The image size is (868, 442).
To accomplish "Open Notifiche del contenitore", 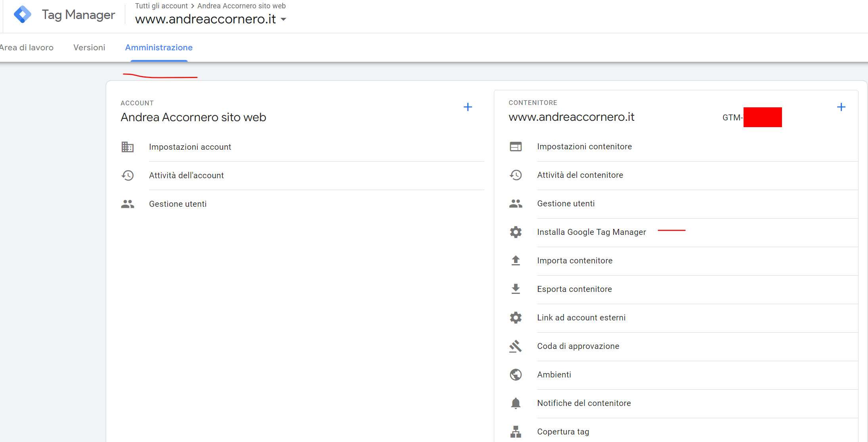I will coord(584,403).
